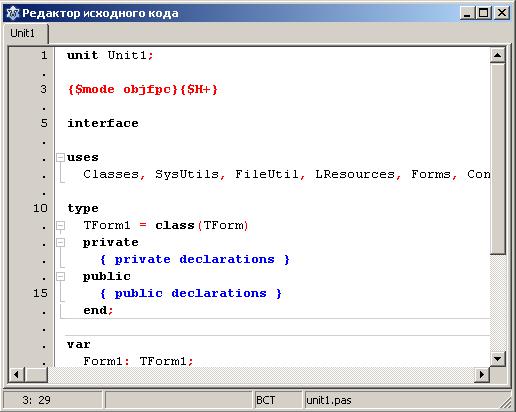Click the 'class' keyword
This screenshot has width=516, height=412.
pyautogui.click(x=175, y=225)
